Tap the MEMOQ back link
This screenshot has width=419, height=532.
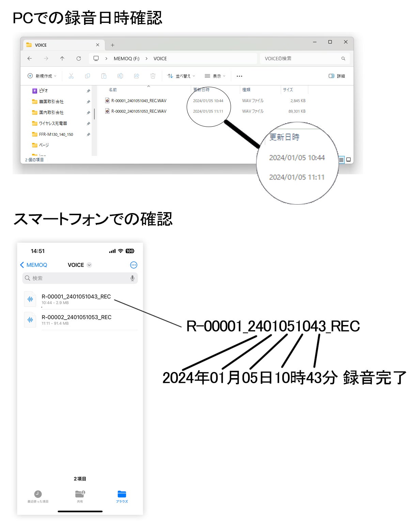[x=34, y=265]
